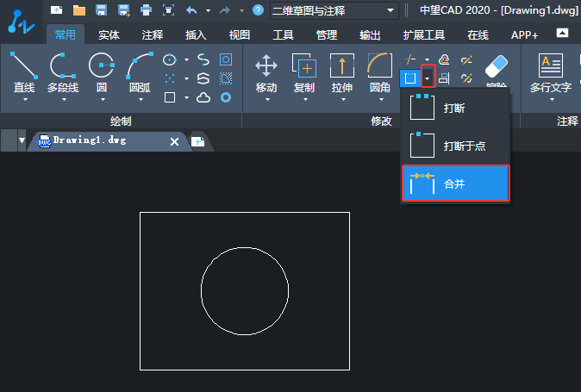The image size is (581, 392).
Task: Select the 拉伸 stretch tool
Action: pyautogui.click(x=342, y=72)
